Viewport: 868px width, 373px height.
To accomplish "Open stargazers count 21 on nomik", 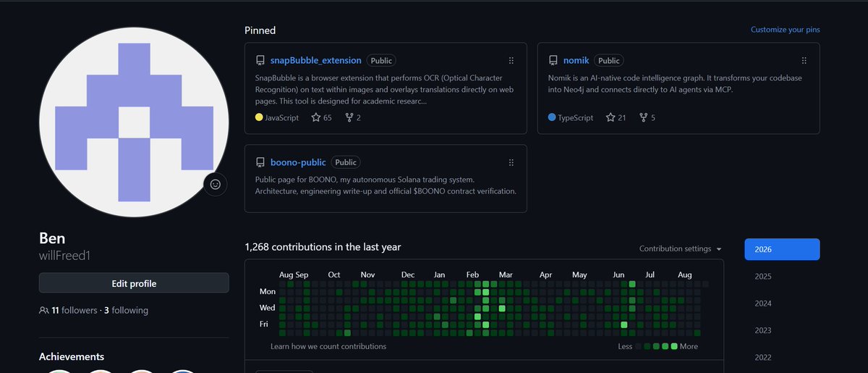I will [616, 117].
